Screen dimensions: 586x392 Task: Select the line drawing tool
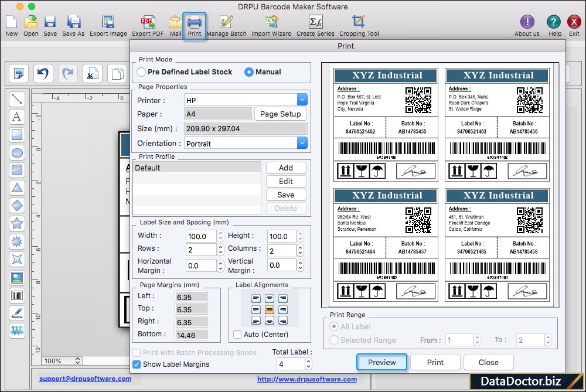(17, 98)
